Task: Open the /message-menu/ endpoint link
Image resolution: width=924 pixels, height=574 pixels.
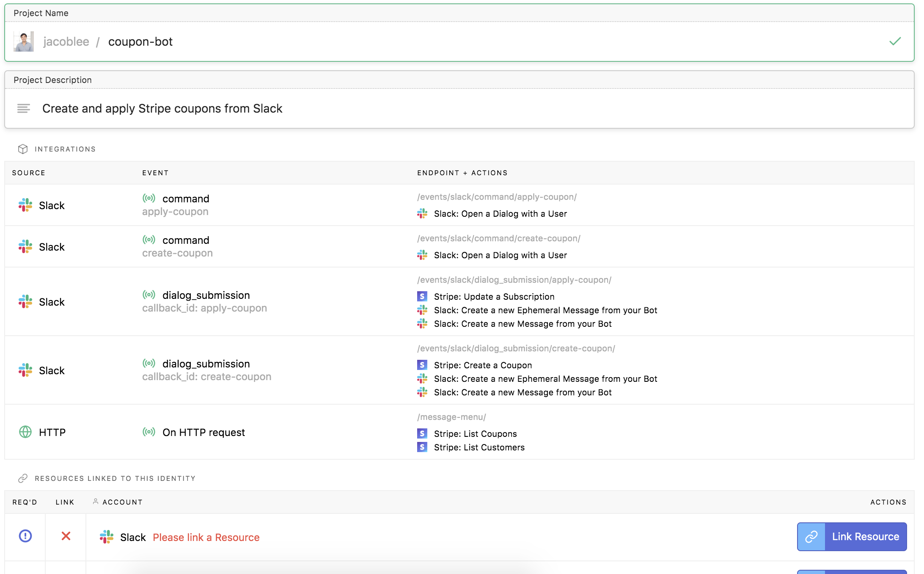Action: pyautogui.click(x=451, y=417)
